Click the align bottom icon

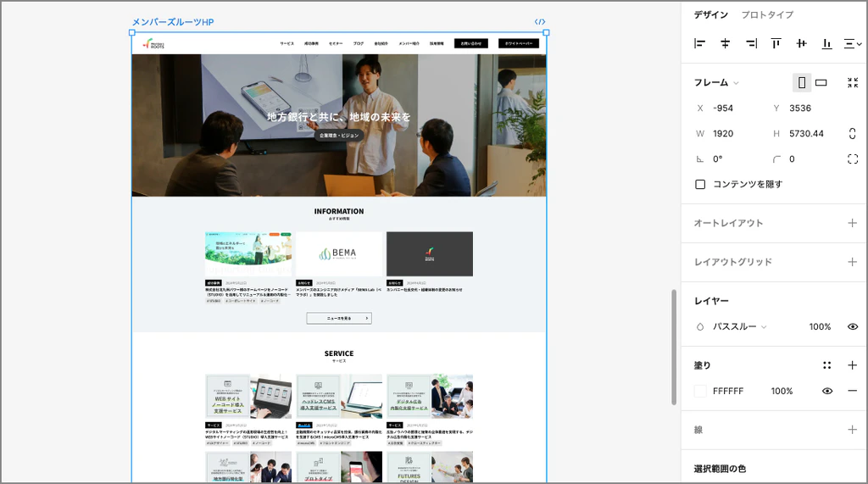(826, 43)
